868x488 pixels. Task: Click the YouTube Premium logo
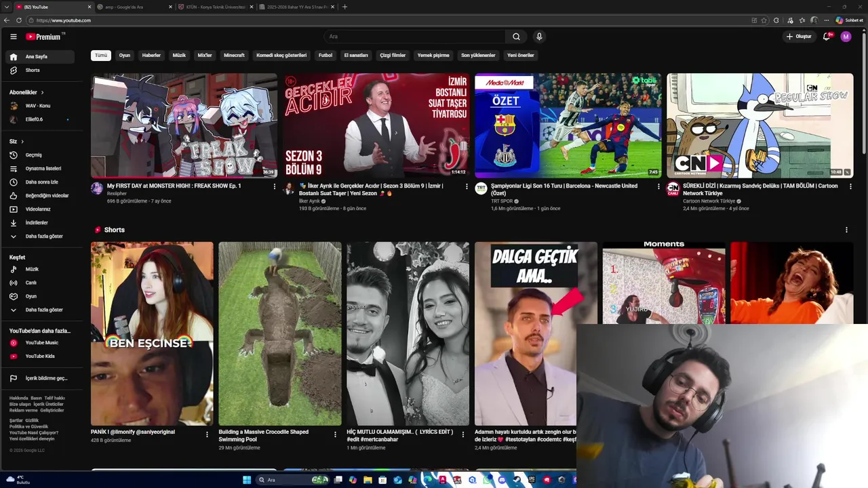[x=45, y=37]
